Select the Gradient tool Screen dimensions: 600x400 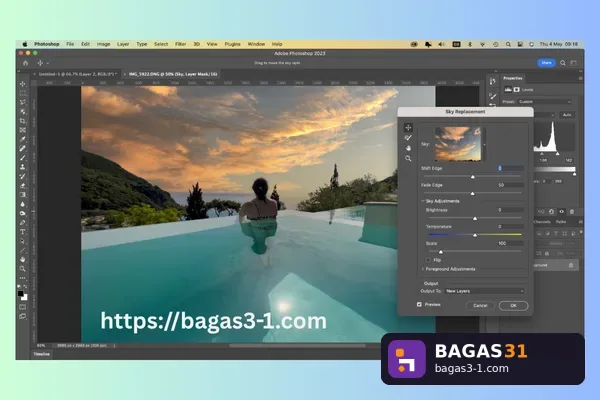click(x=23, y=195)
